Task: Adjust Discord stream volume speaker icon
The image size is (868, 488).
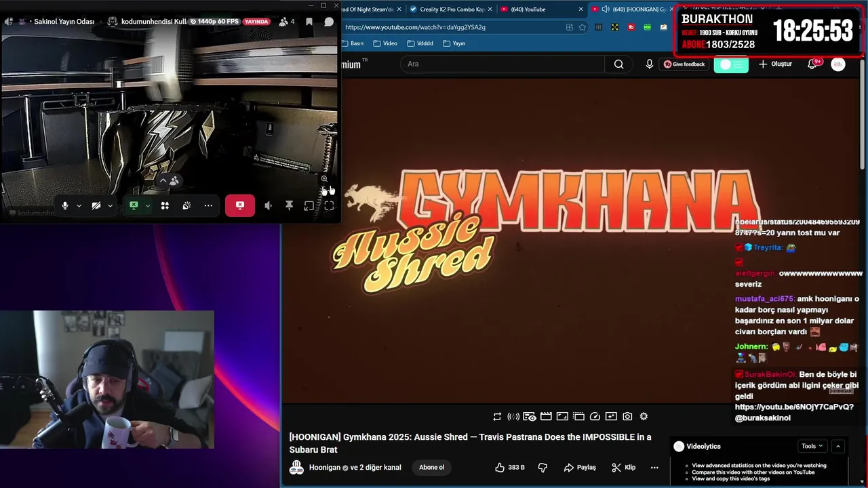Action: (269, 205)
